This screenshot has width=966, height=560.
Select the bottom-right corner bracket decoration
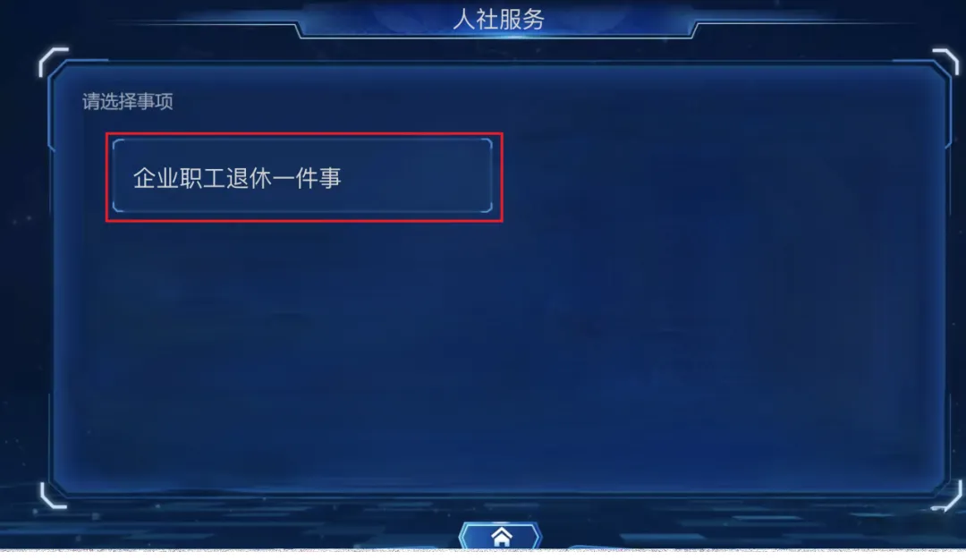coord(947,496)
